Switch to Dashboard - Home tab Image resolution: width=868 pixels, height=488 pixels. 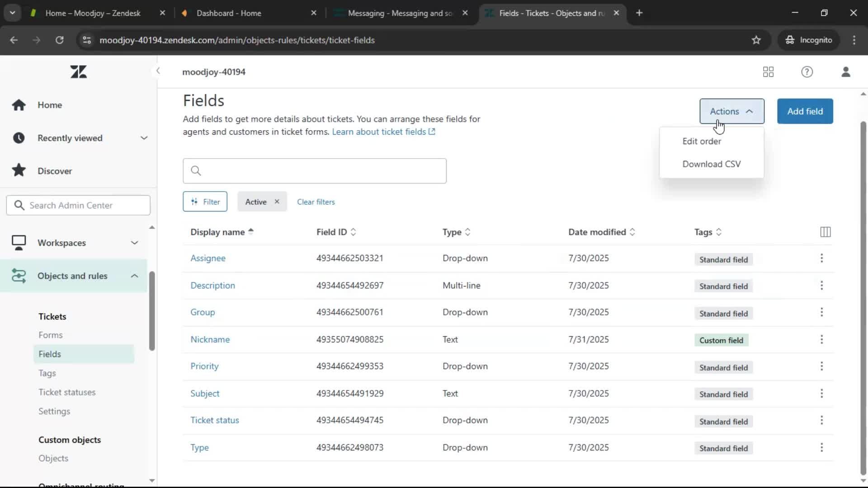click(x=229, y=13)
